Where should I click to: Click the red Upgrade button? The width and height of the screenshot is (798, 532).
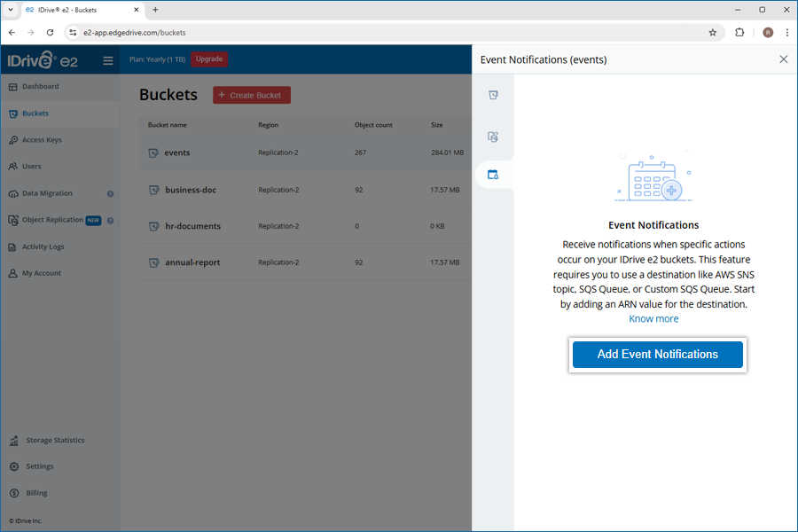point(209,59)
